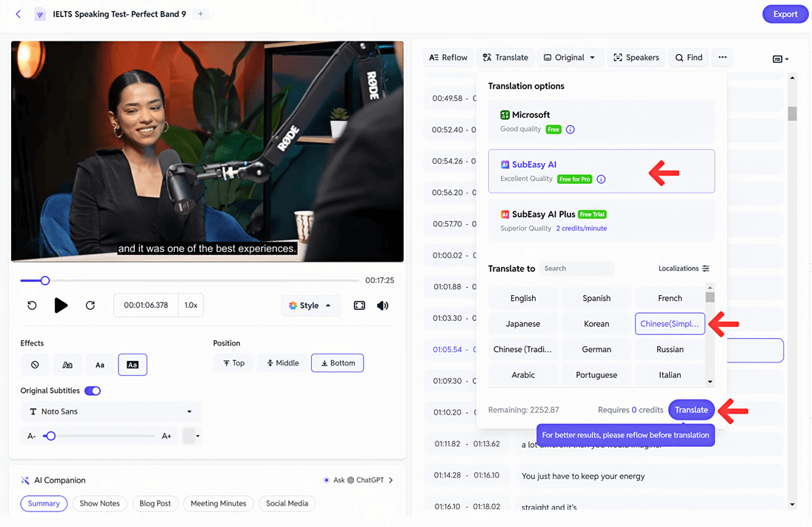Set subtitle position to Middle
812x527 pixels.
coord(283,362)
